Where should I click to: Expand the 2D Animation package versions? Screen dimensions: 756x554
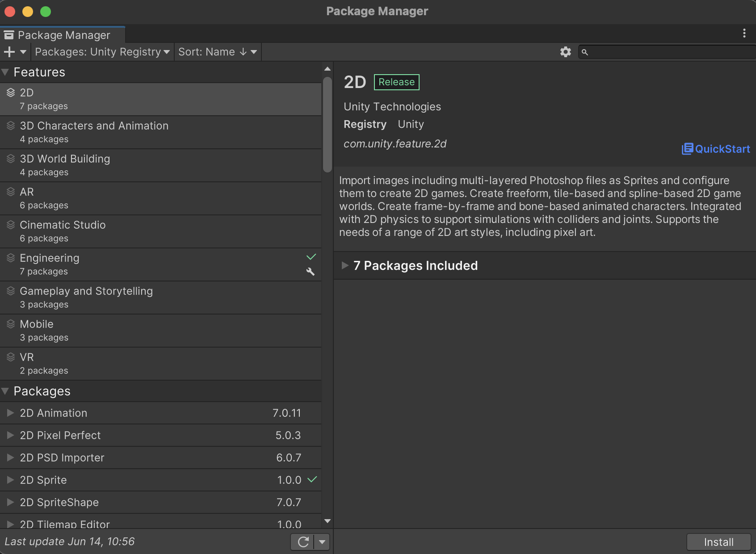click(10, 413)
